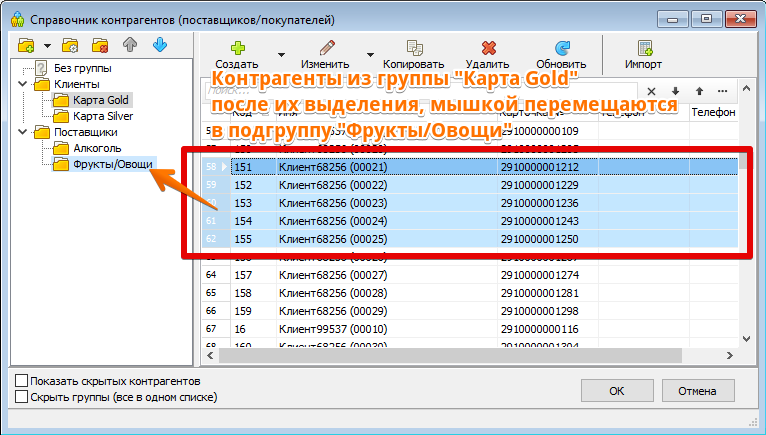Select the Поставщики folder

point(85,132)
